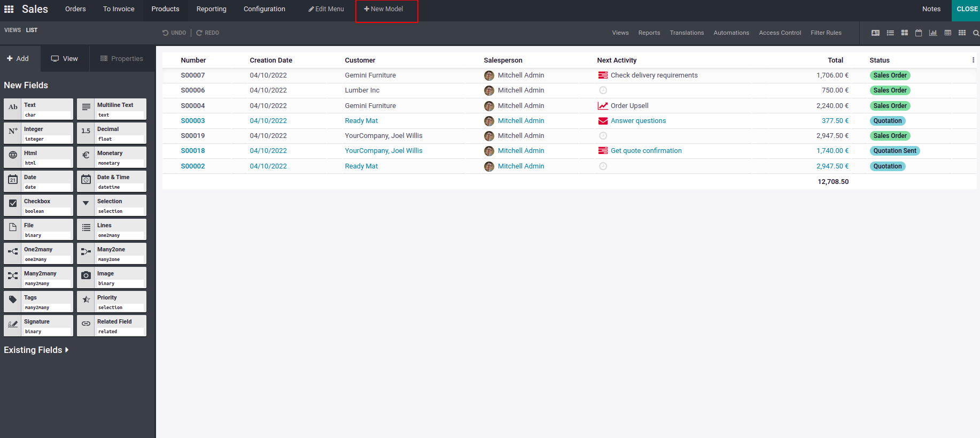
Task: Go to Views in Studio toolbar
Action: coord(620,33)
